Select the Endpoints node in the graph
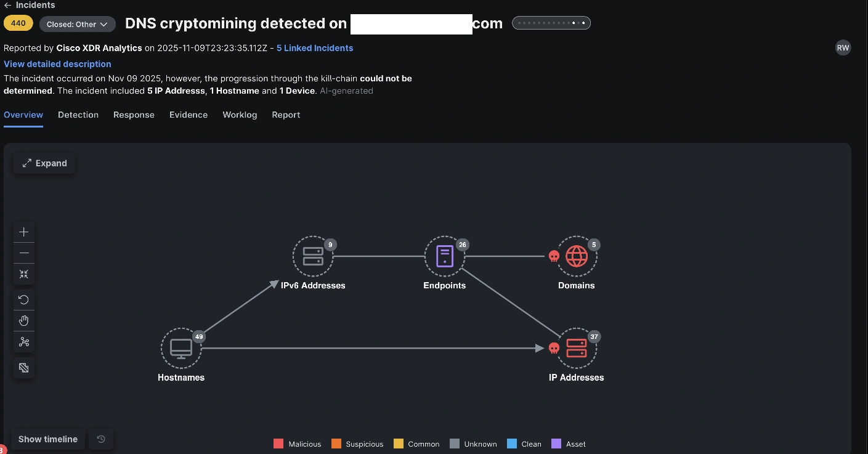The width and height of the screenshot is (868, 454). tap(445, 256)
